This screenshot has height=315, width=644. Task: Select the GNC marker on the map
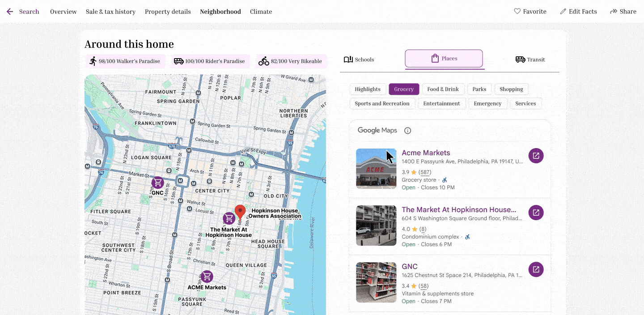[x=157, y=183]
